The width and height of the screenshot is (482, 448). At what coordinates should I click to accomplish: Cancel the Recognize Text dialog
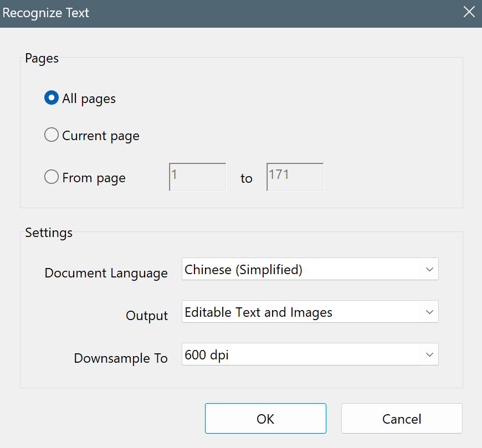click(x=401, y=418)
